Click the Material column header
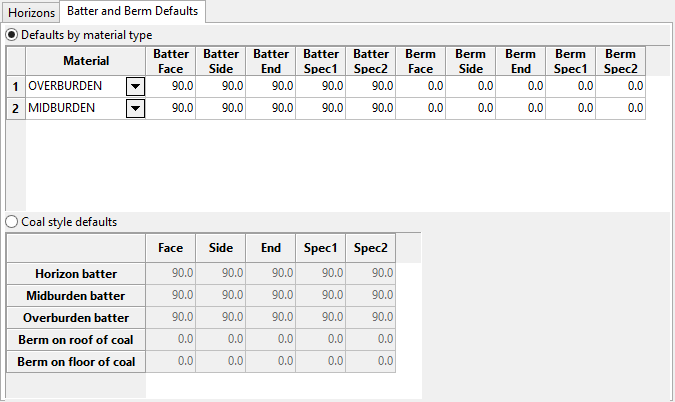 [x=86, y=61]
